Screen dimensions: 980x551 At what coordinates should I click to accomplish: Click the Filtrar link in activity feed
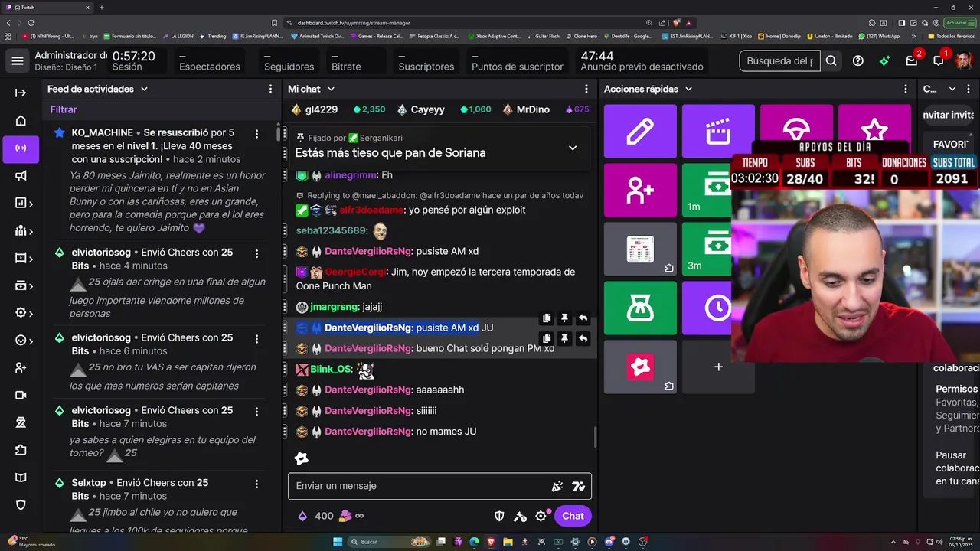64,110
